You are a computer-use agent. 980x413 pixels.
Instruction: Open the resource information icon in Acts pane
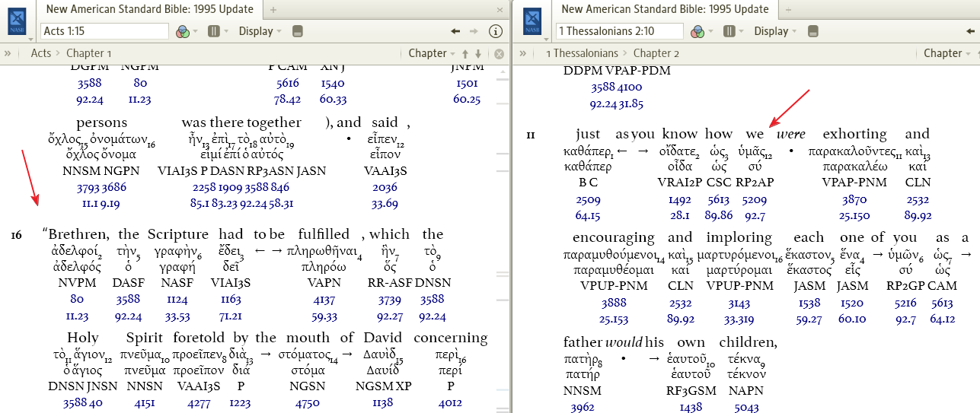click(x=495, y=31)
